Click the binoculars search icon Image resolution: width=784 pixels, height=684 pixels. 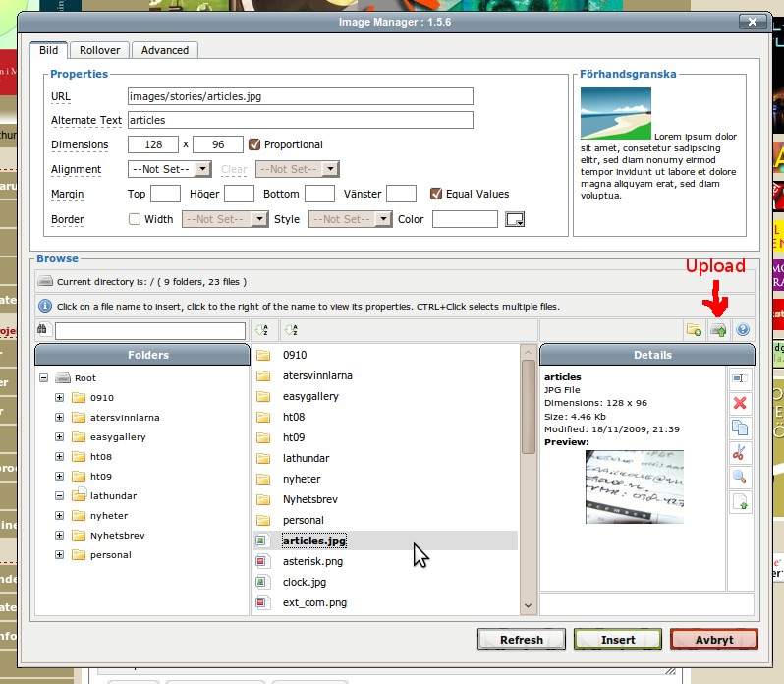pos(42,329)
